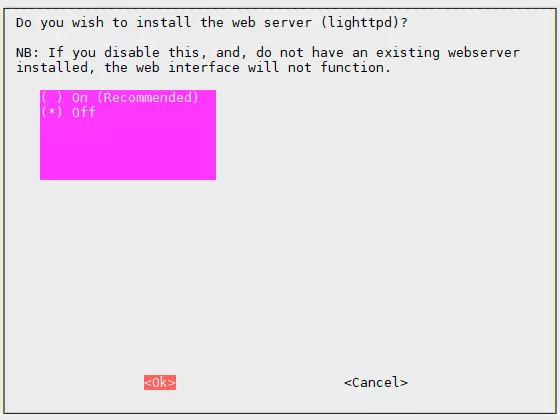Click the word "Recommended" in the list

(148, 98)
